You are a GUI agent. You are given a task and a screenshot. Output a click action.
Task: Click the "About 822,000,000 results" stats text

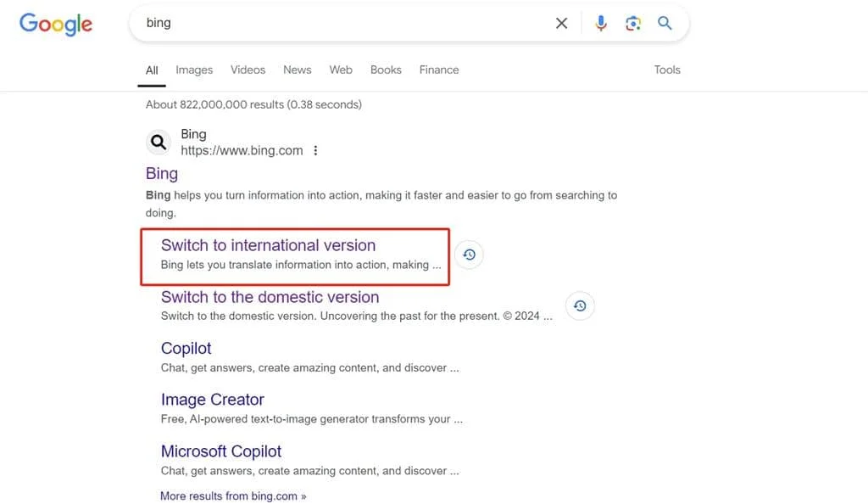click(x=253, y=104)
